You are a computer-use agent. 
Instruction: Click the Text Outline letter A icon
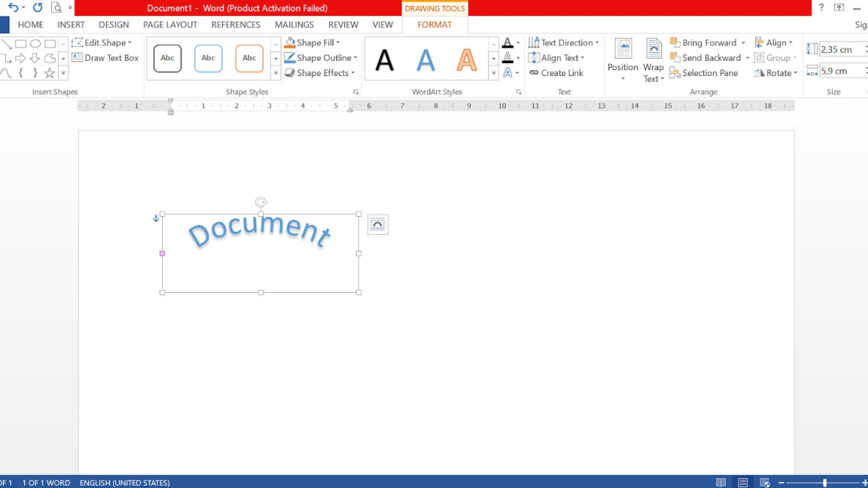tap(508, 58)
